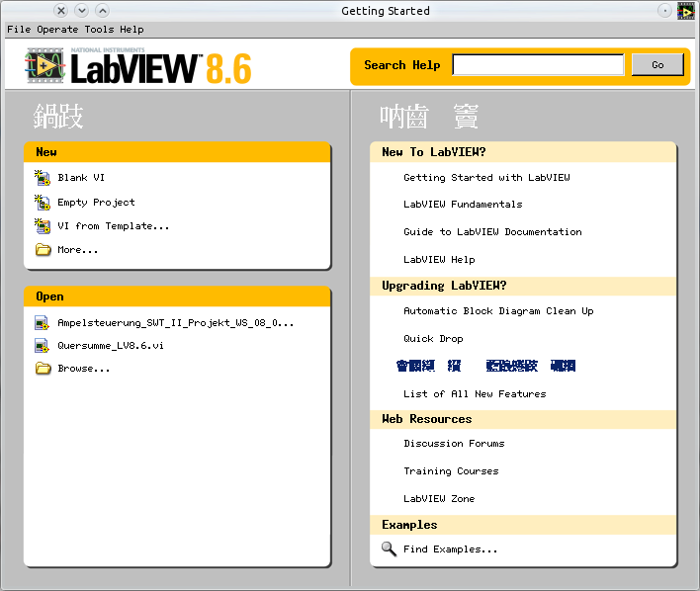This screenshot has height=591, width=700.
Task: Open Automatic Block Diagram Clean Up
Action: coord(498,311)
